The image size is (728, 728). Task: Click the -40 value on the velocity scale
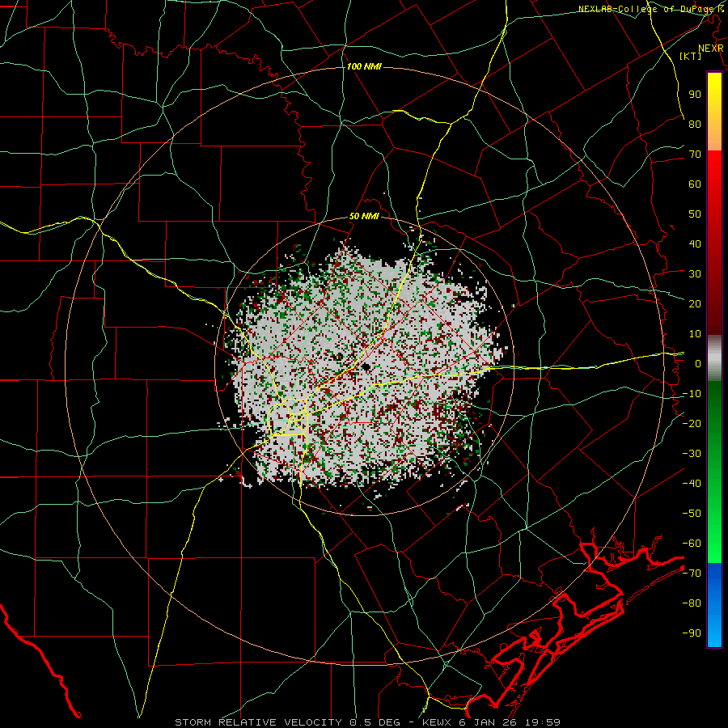point(692,484)
